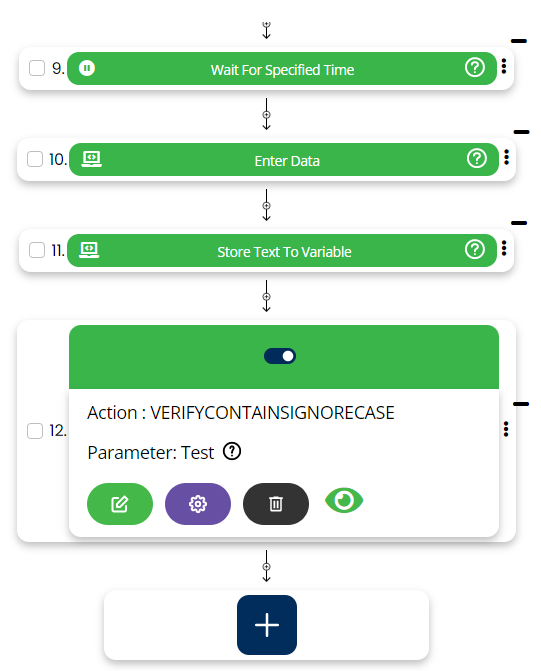Open the three-dot menu for step 9

click(504, 66)
